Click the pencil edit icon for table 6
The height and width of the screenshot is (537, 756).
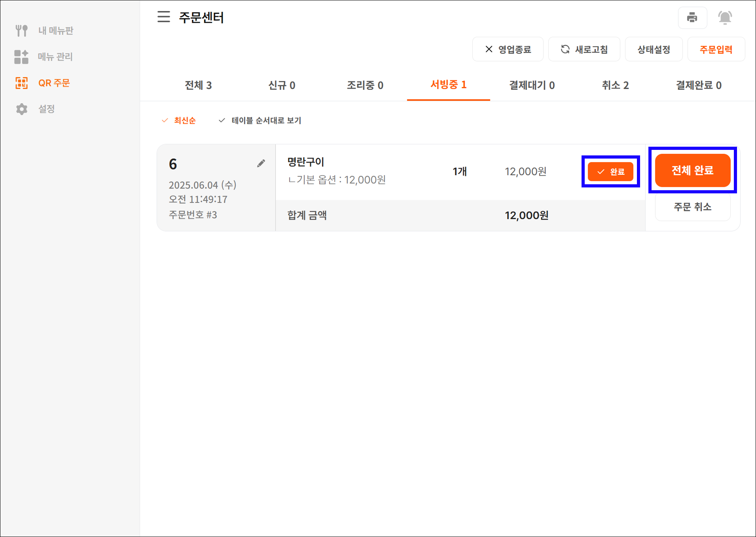[261, 163]
